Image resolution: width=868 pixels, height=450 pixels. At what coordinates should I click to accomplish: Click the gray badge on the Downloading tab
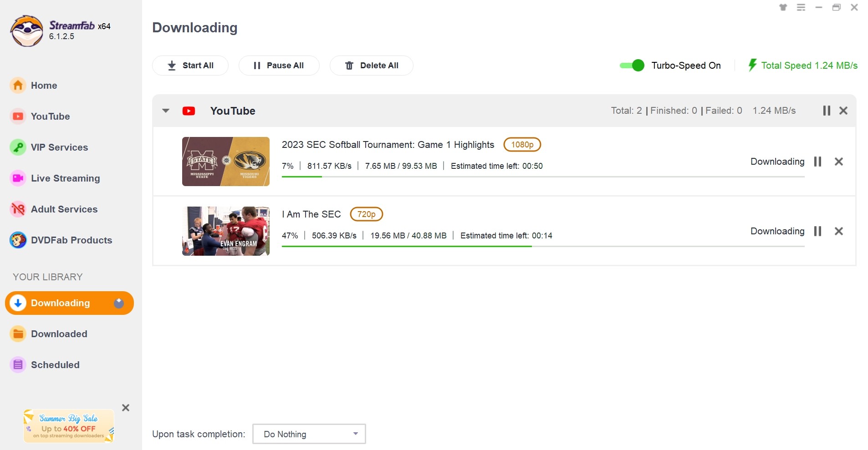pos(119,303)
